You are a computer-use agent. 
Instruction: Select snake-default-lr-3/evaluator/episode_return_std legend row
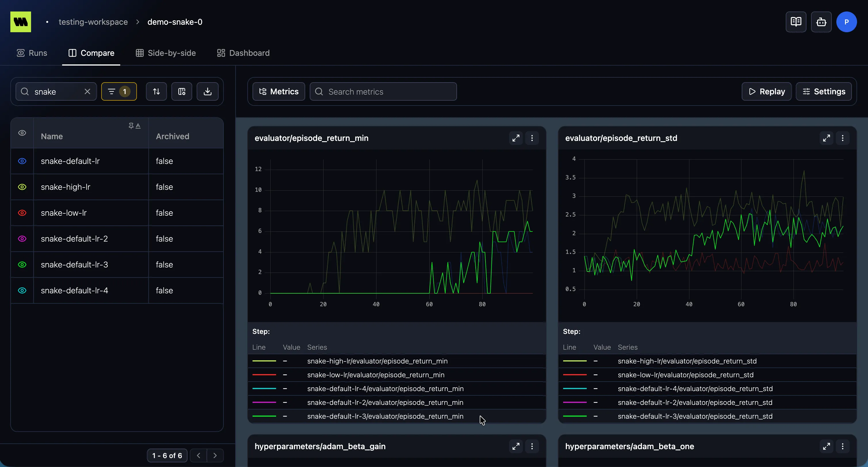(707, 416)
